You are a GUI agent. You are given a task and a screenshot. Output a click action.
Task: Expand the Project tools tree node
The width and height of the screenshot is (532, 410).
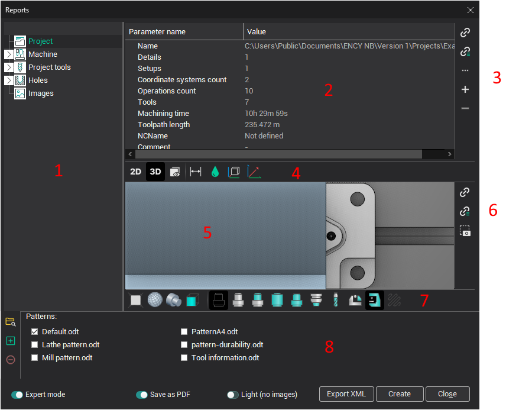tap(8, 67)
